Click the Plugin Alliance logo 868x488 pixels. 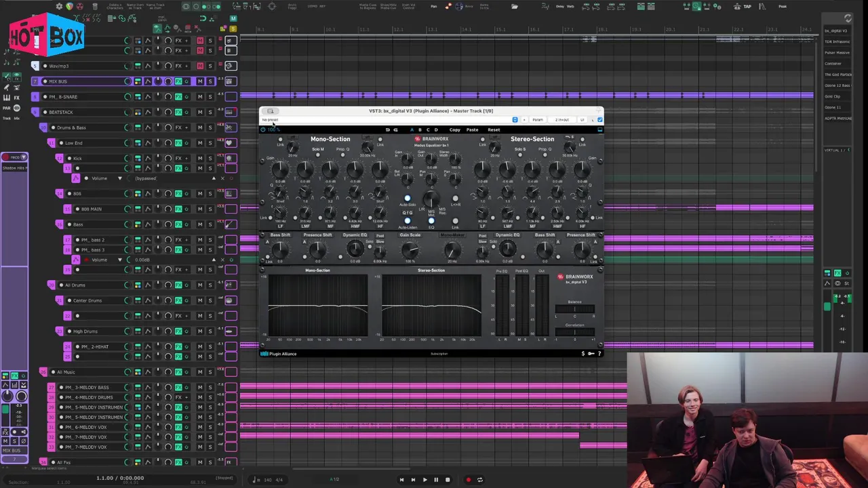coord(279,354)
